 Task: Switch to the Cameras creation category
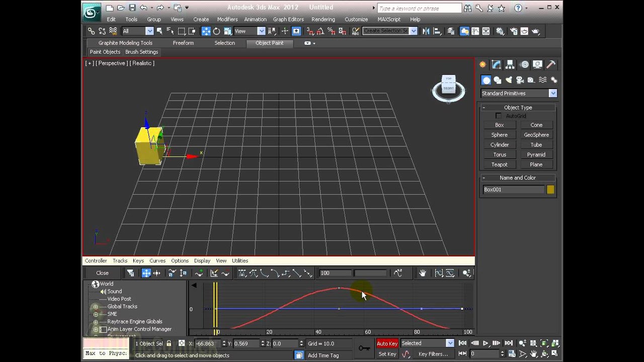coord(520,80)
